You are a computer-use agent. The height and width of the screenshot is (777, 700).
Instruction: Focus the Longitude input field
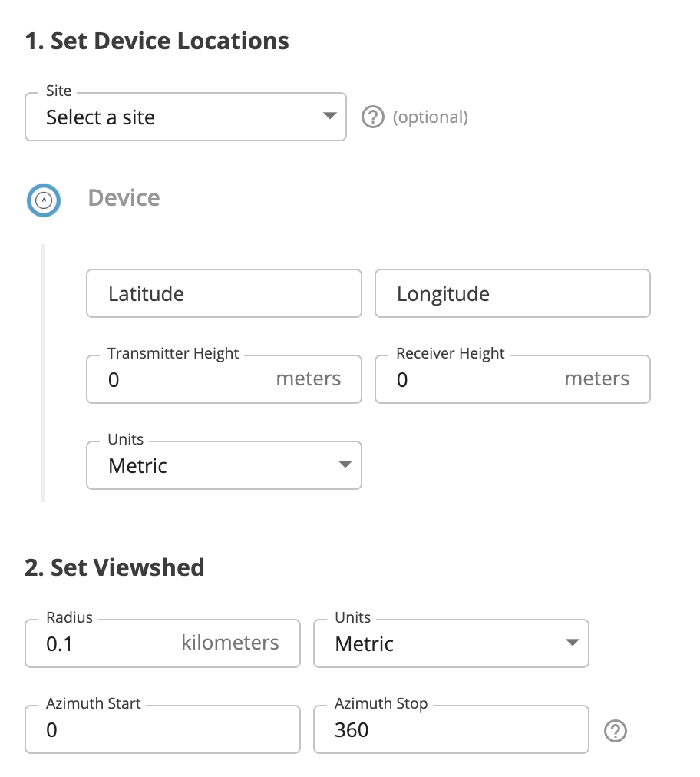[x=512, y=293]
